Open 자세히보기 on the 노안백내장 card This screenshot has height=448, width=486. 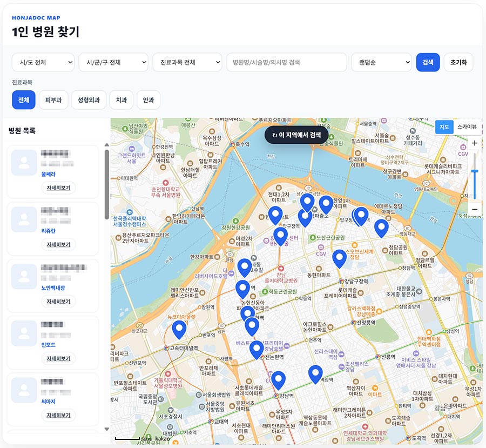click(58, 301)
